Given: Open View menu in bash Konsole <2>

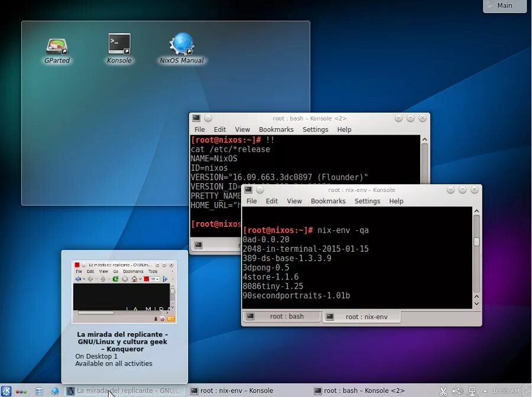Looking at the screenshot, I should (242, 129).
